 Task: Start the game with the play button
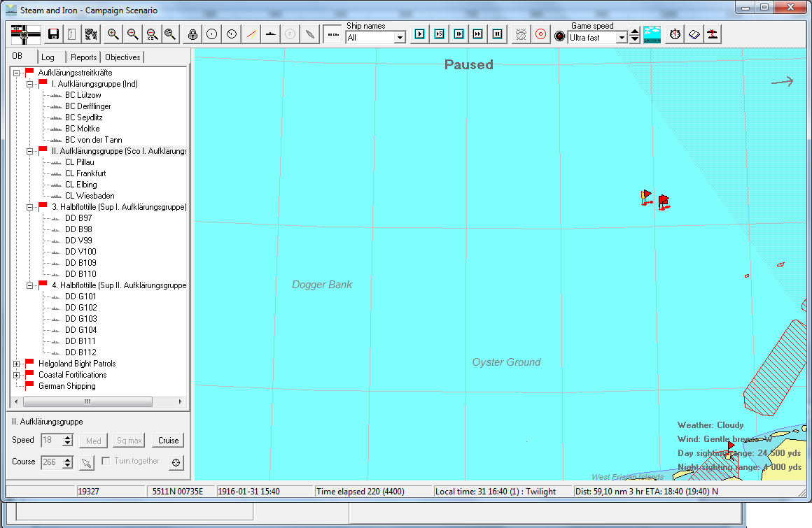[x=420, y=34]
